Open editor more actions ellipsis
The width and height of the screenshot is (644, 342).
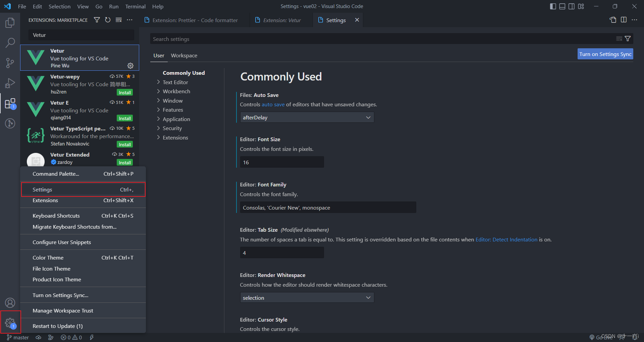point(634,20)
